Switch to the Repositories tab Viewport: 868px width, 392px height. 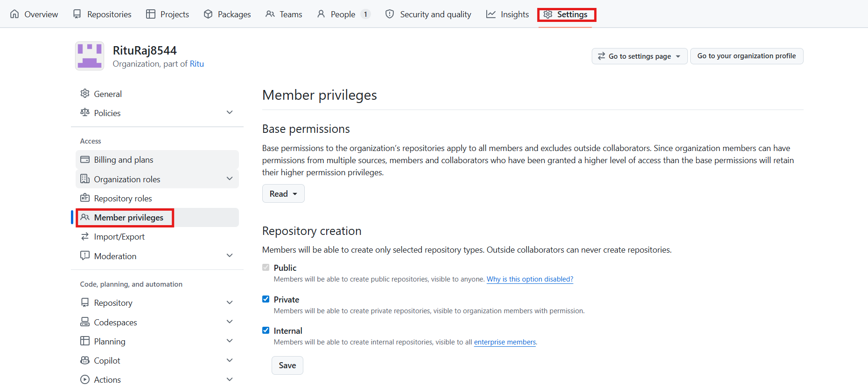click(102, 14)
